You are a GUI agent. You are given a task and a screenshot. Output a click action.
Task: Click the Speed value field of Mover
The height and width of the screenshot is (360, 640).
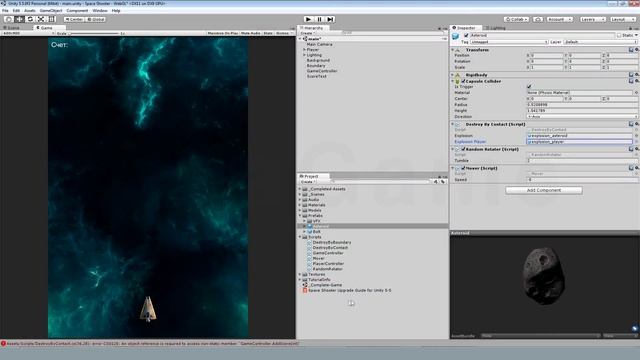point(582,180)
